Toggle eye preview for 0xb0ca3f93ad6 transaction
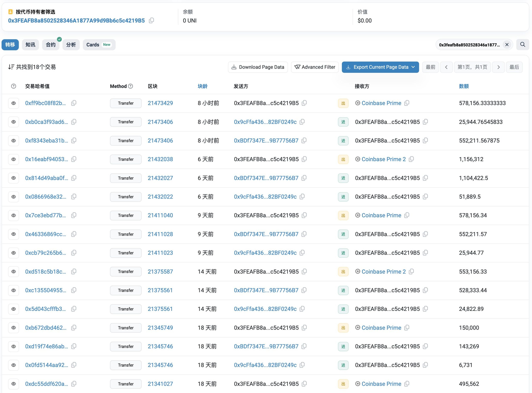 click(x=14, y=122)
